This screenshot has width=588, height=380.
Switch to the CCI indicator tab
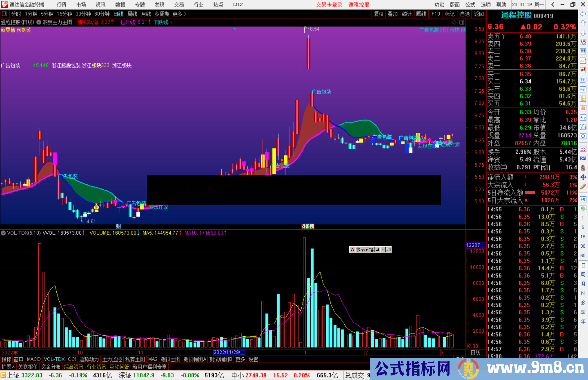[x=72, y=359]
